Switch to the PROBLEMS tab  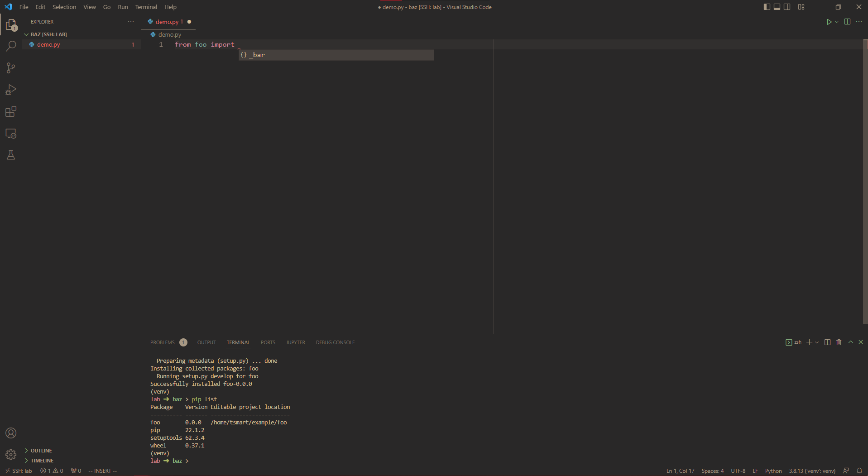tap(162, 342)
